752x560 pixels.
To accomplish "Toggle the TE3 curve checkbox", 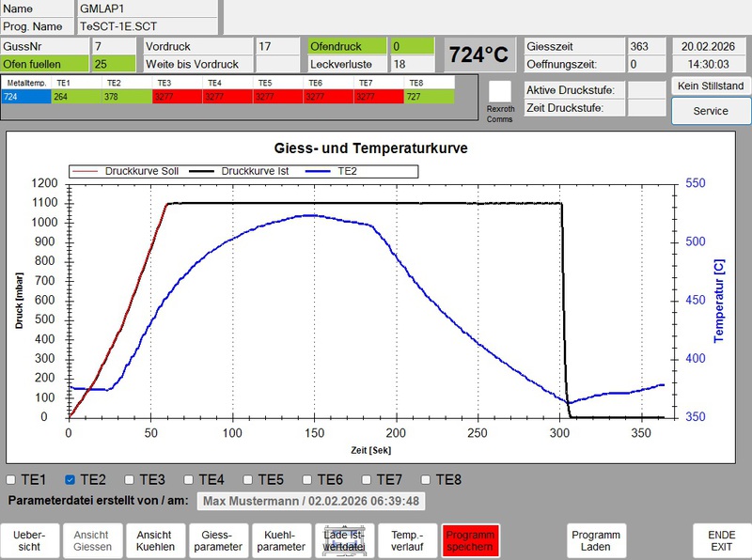I will click(x=130, y=480).
